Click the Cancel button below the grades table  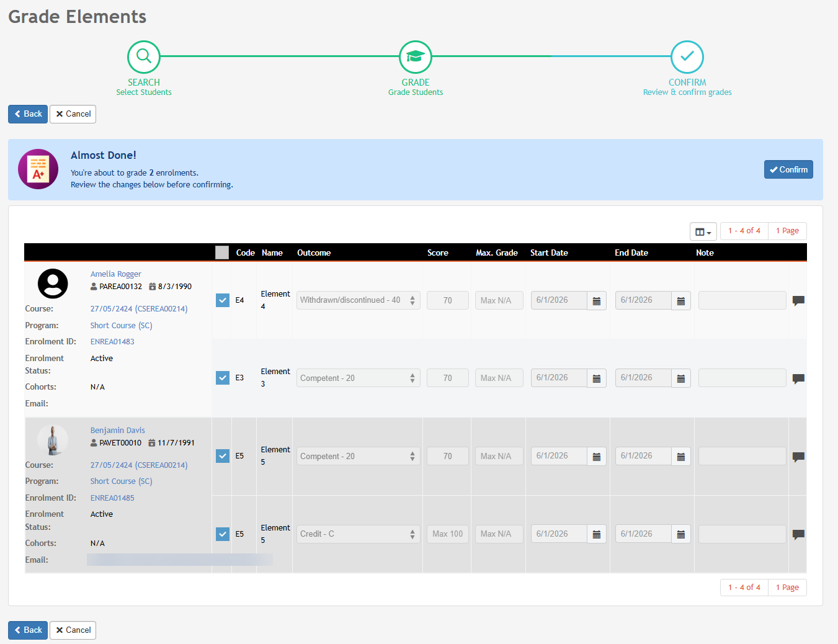coord(73,630)
